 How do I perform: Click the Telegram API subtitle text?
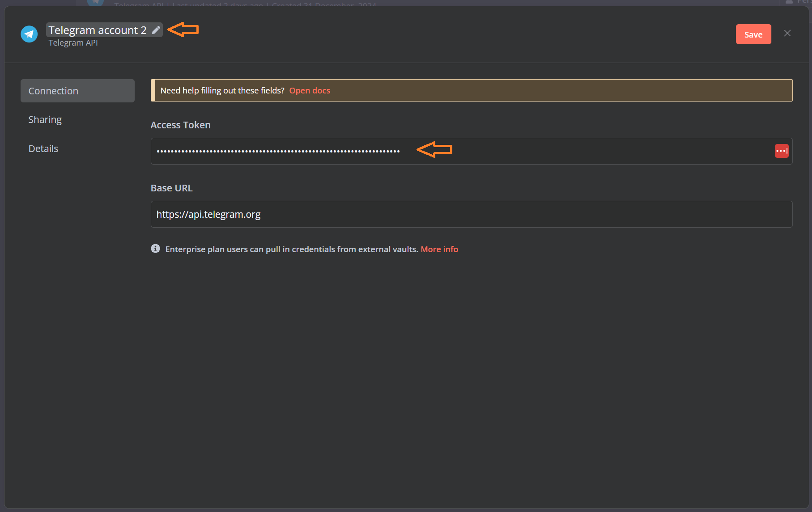coord(73,43)
